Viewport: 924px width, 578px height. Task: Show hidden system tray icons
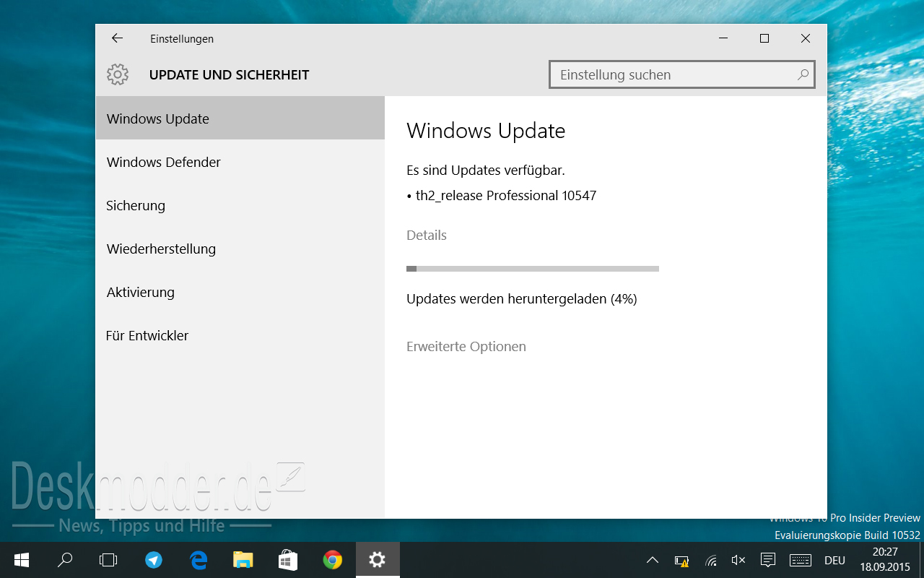pos(653,560)
